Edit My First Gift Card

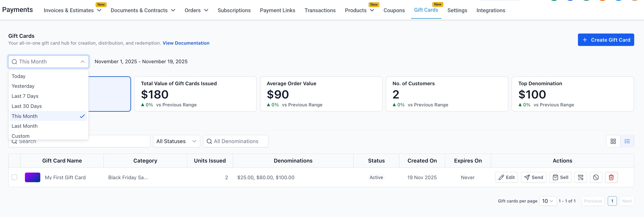506,177
